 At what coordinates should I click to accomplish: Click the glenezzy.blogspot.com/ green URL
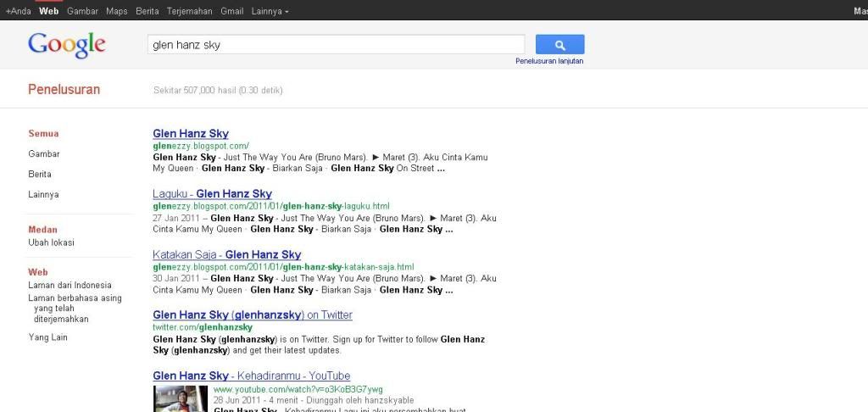click(201, 146)
